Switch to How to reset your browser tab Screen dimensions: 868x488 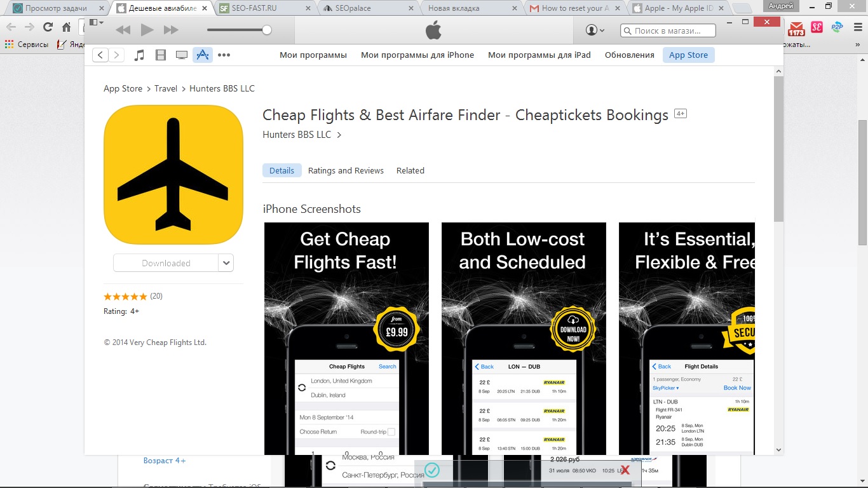pos(574,8)
